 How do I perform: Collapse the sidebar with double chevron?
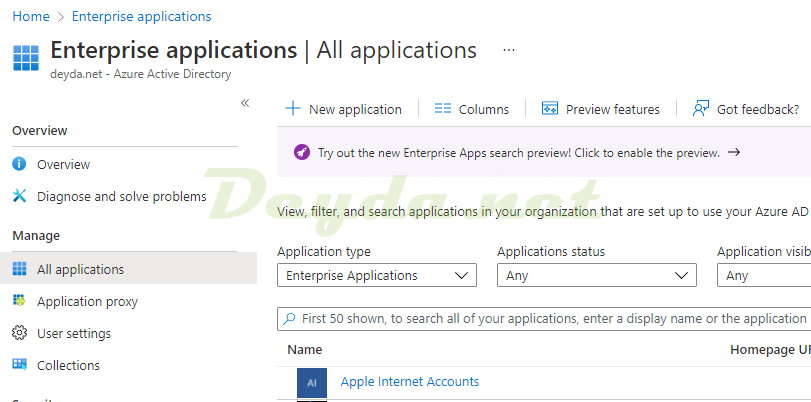tap(245, 103)
